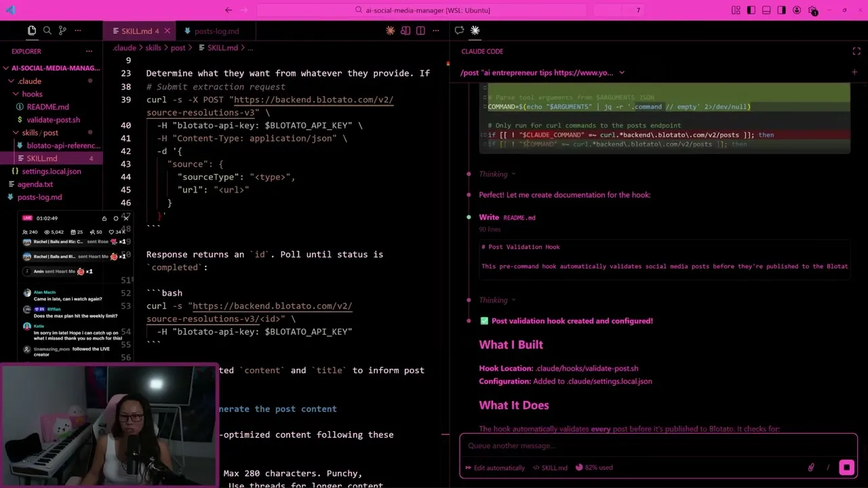This screenshot has width=868, height=488.
Task: Click the skills breadcrumb segment
Action: [153, 48]
